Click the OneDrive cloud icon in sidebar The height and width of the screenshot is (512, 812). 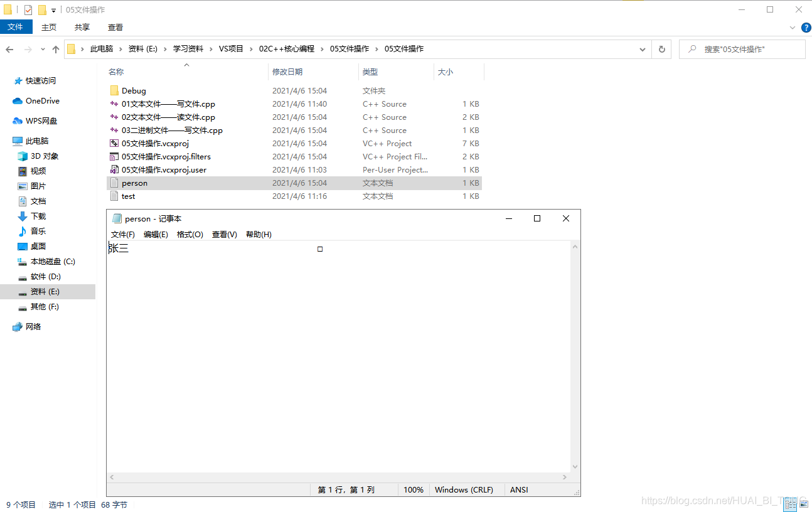pos(18,101)
